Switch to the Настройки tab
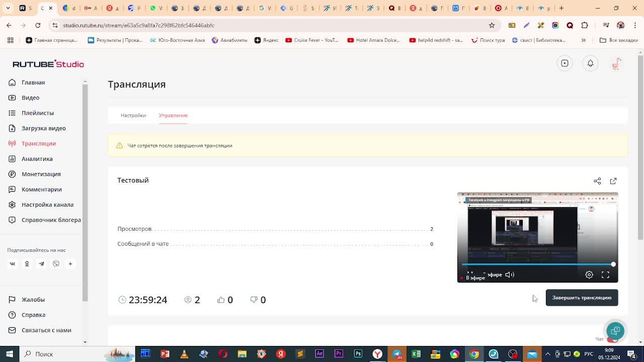This screenshot has width=644, height=362. [x=133, y=115]
